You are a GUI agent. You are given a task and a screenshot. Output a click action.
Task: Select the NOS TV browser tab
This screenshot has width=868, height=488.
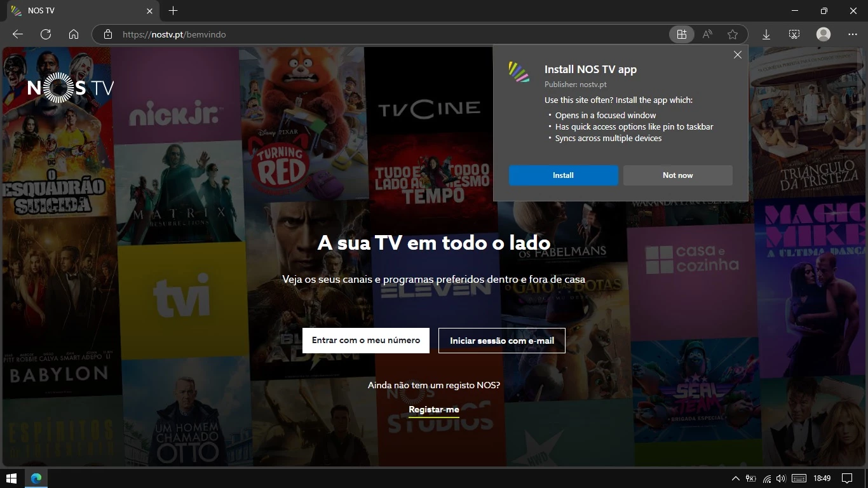pos(81,11)
